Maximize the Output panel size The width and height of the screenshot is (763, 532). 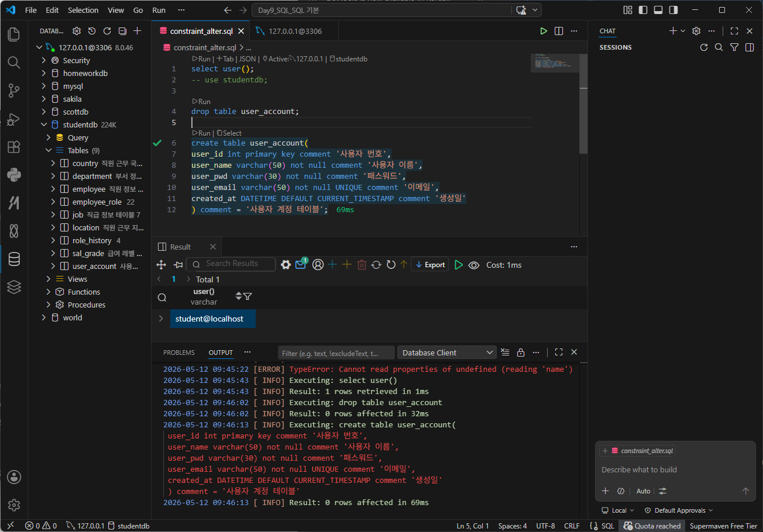coord(559,353)
